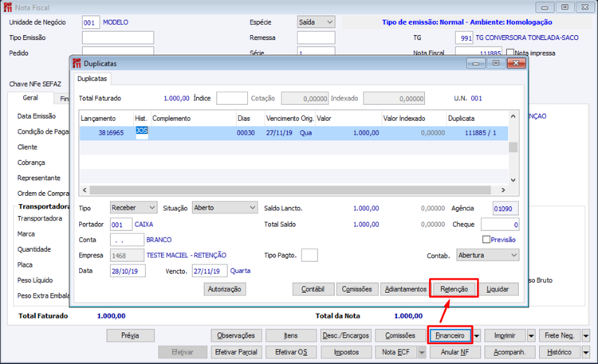Click the Retenção button
Screen dimensions: 598x364
[454, 289]
